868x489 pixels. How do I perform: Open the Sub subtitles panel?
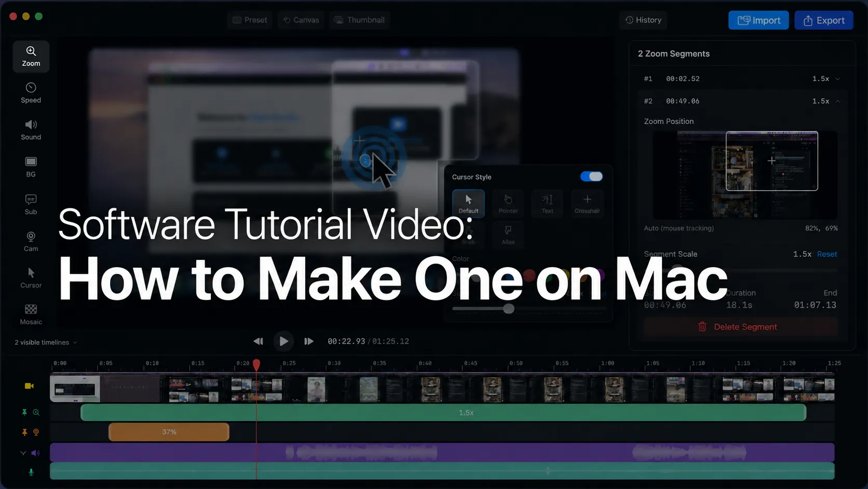click(31, 205)
